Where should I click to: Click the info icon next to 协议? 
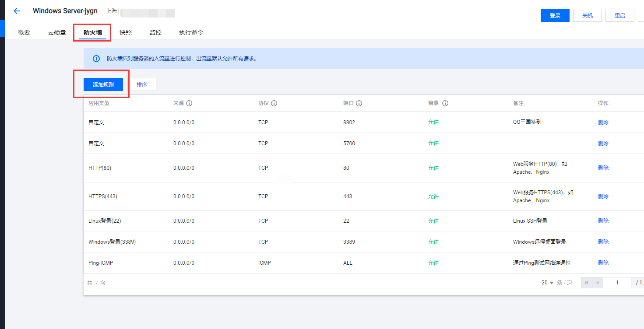click(274, 104)
